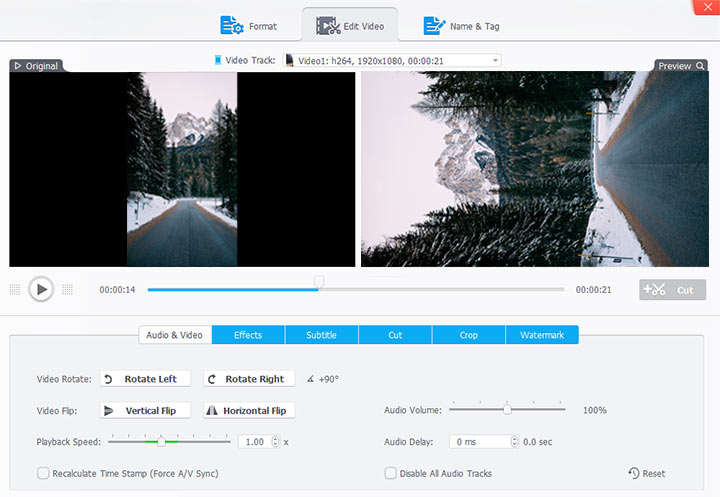This screenshot has height=497, width=720.
Task: Click the frame step dots right of play
Action: point(67,289)
